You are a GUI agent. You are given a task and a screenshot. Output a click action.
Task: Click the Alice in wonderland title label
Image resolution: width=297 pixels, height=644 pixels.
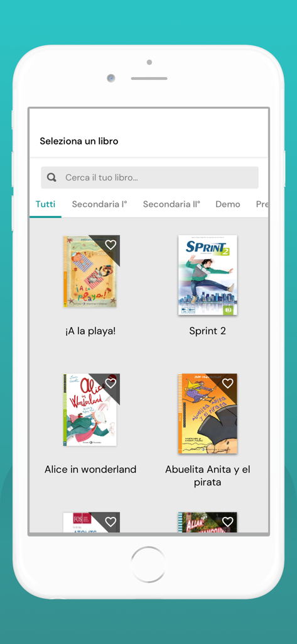pos(90,469)
